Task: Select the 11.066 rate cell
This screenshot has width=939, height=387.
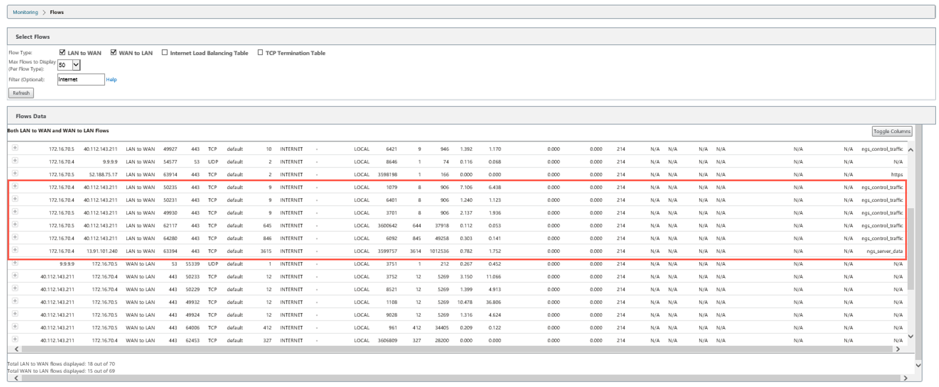Action: pyautogui.click(x=493, y=276)
